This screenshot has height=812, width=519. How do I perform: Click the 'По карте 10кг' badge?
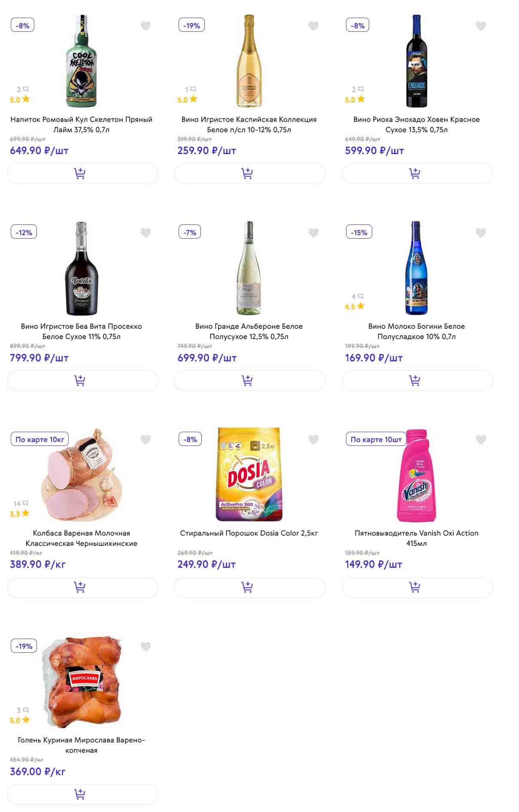pos(39,439)
